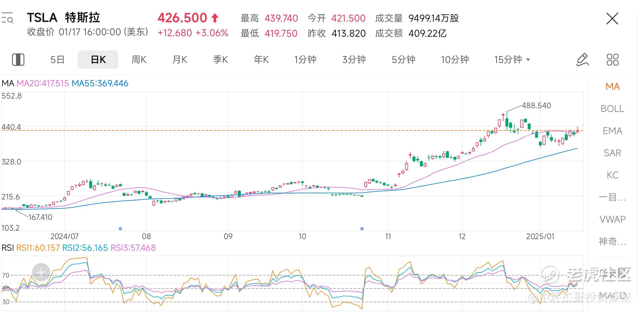Close the TSLA chart view

612,19
